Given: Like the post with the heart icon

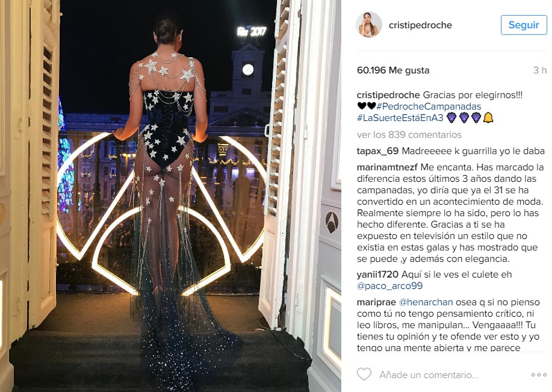Looking at the screenshot, I should point(364,375).
